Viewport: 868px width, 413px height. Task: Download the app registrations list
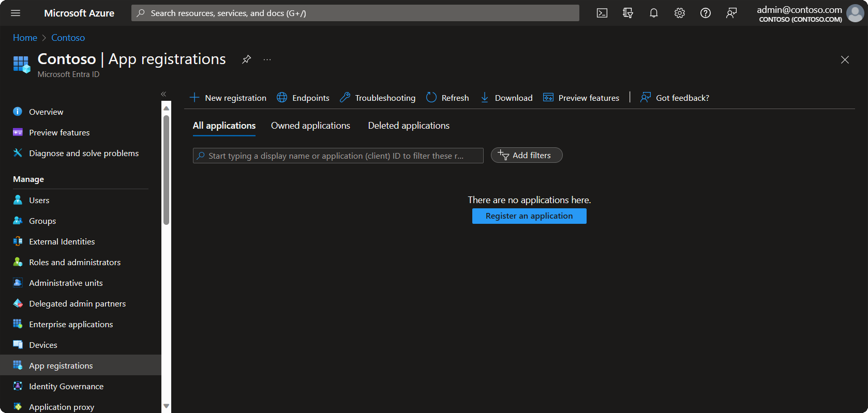click(x=506, y=98)
